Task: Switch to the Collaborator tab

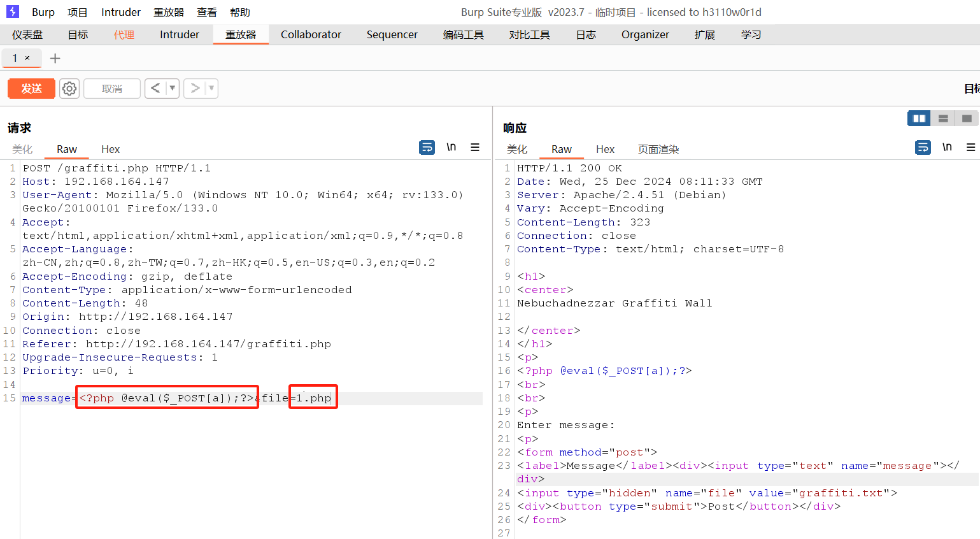Action: pos(311,34)
